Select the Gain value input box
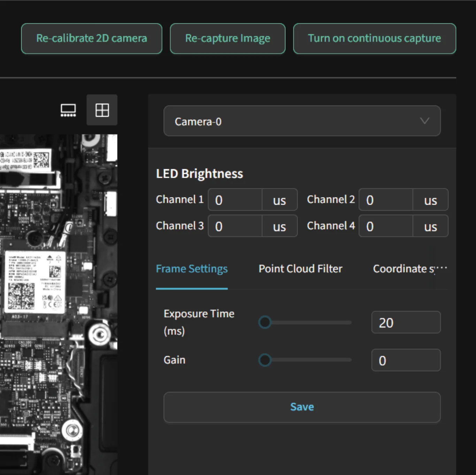Viewport: 476px width, 475px height. coord(406,360)
